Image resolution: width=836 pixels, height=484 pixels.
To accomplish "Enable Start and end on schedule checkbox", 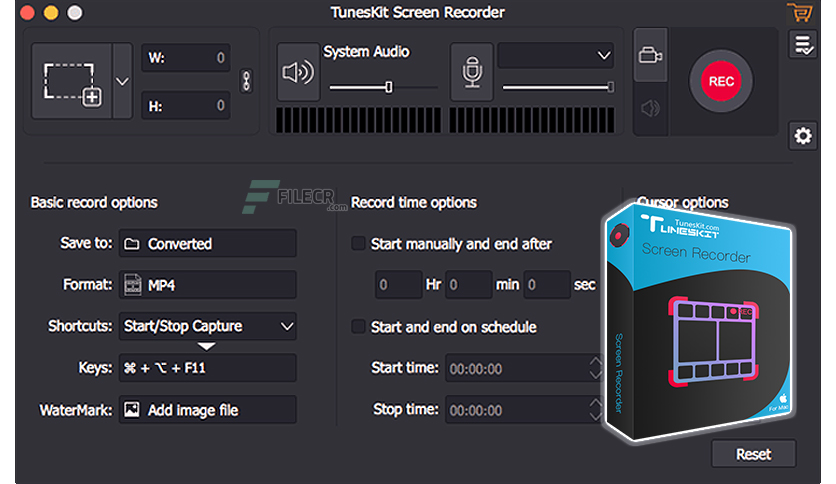I will tap(359, 326).
